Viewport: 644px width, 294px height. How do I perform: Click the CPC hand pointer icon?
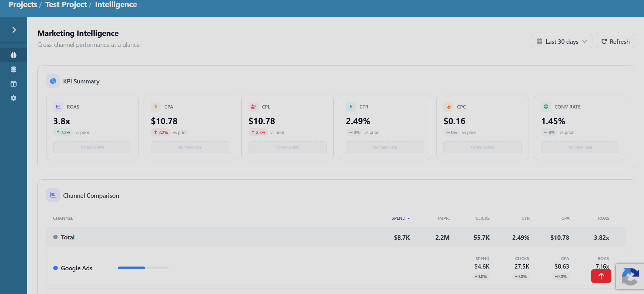(448, 106)
